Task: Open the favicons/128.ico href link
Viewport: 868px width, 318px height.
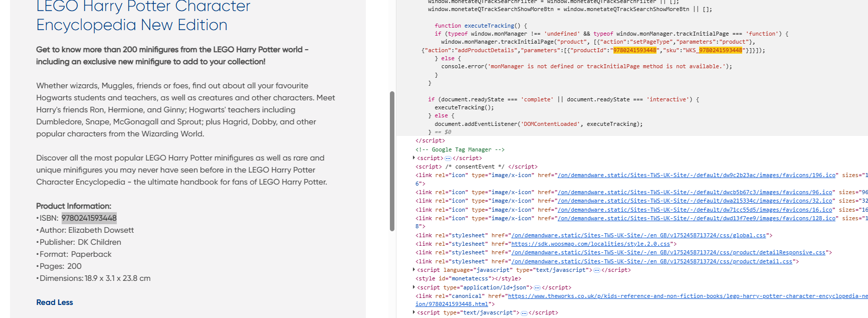Action: click(697, 218)
